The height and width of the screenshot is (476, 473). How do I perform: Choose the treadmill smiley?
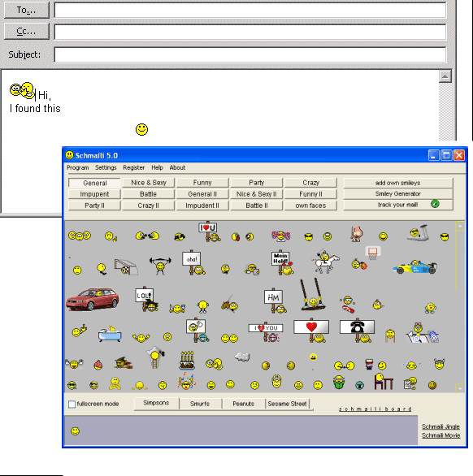click(x=418, y=233)
